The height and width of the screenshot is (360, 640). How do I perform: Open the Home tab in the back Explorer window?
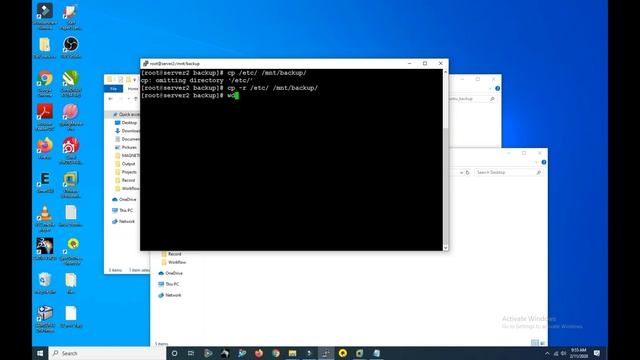pyautogui.click(x=133, y=89)
